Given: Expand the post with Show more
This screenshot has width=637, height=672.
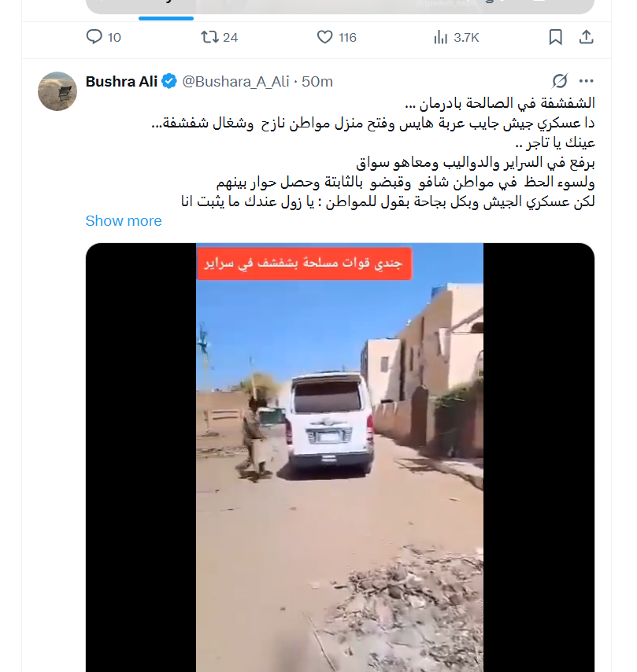Looking at the screenshot, I should pyautogui.click(x=124, y=220).
